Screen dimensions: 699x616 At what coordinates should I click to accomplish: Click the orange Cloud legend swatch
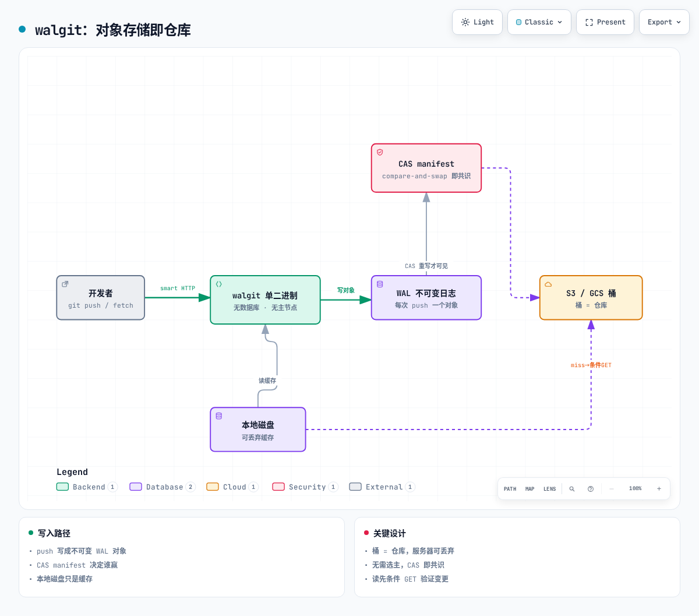pyautogui.click(x=213, y=487)
